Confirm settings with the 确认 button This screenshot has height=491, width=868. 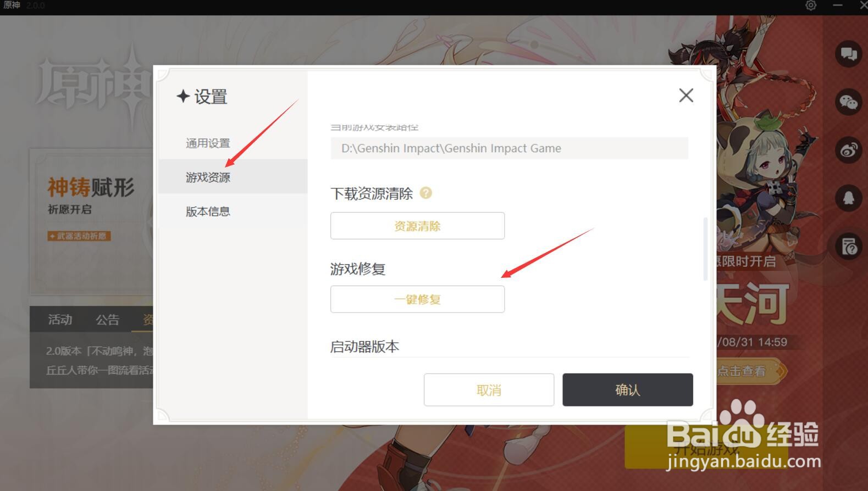tap(627, 390)
